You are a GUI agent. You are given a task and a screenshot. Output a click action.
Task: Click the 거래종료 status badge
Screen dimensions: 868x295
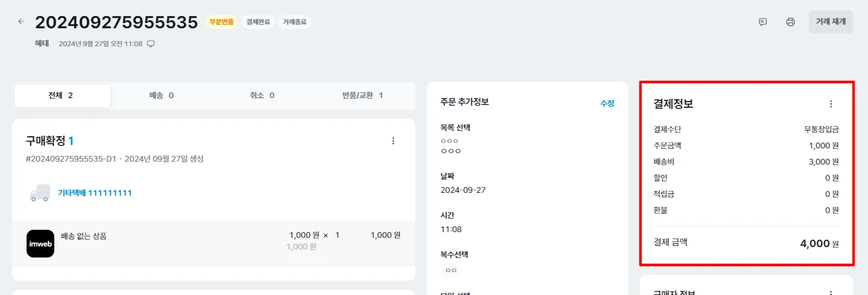(295, 22)
